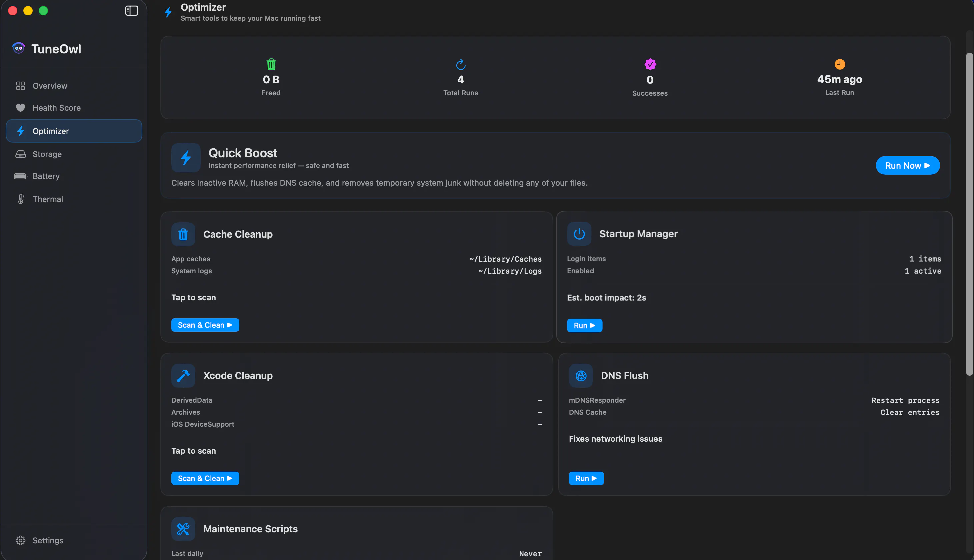Click the Xcode Cleanup hammer icon
Viewport: 974px width, 560px height.
pos(183,375)
